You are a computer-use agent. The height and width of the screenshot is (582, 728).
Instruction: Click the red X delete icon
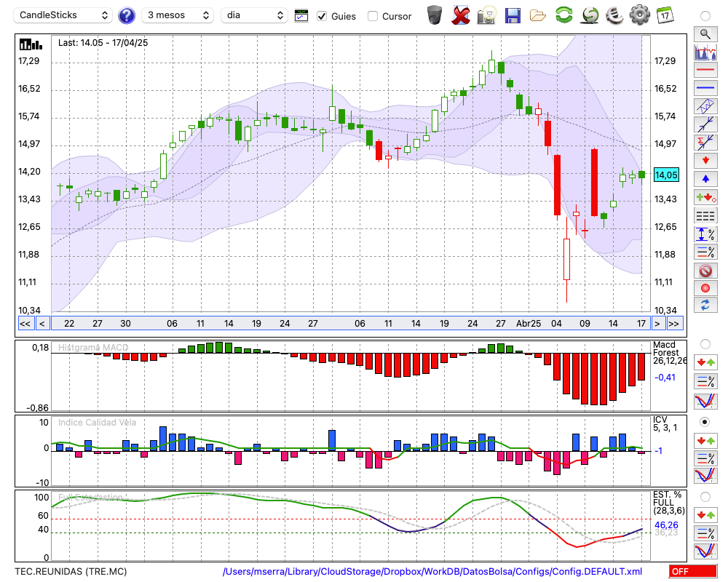tap(461, 15)
